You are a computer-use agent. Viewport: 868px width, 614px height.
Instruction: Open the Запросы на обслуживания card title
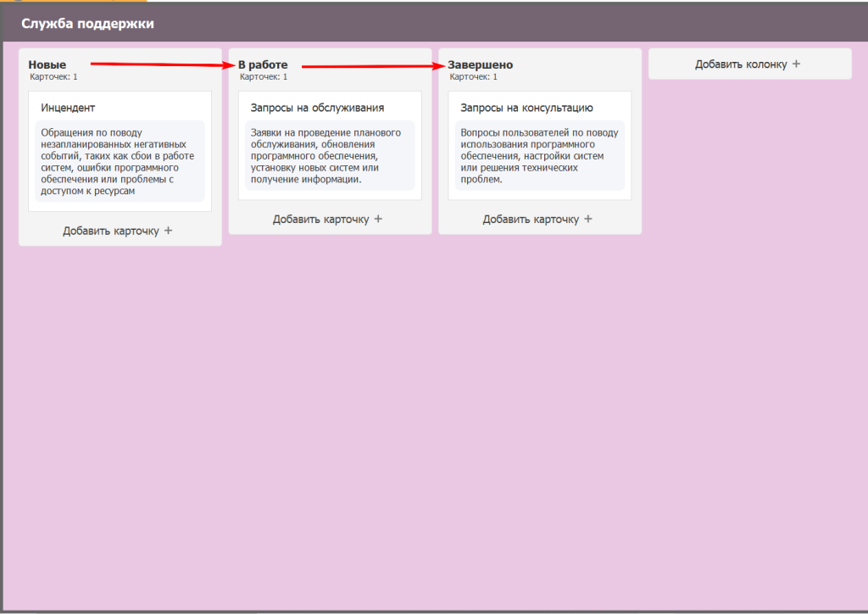(x=317, y=108)
